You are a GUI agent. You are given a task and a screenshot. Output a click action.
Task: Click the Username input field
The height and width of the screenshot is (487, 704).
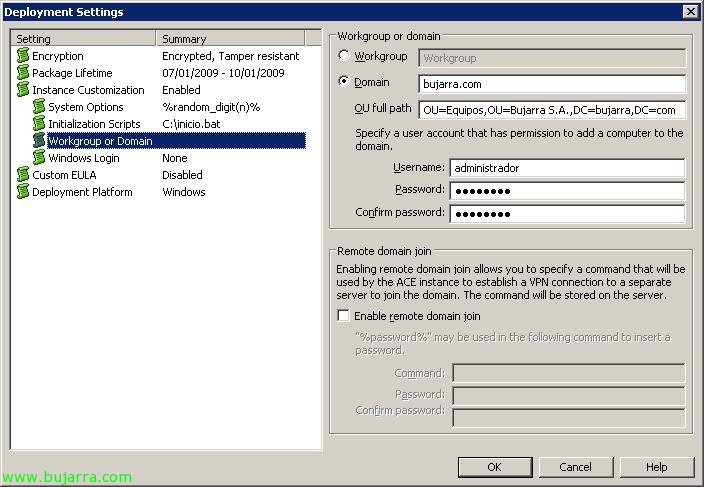coord(566,168)
